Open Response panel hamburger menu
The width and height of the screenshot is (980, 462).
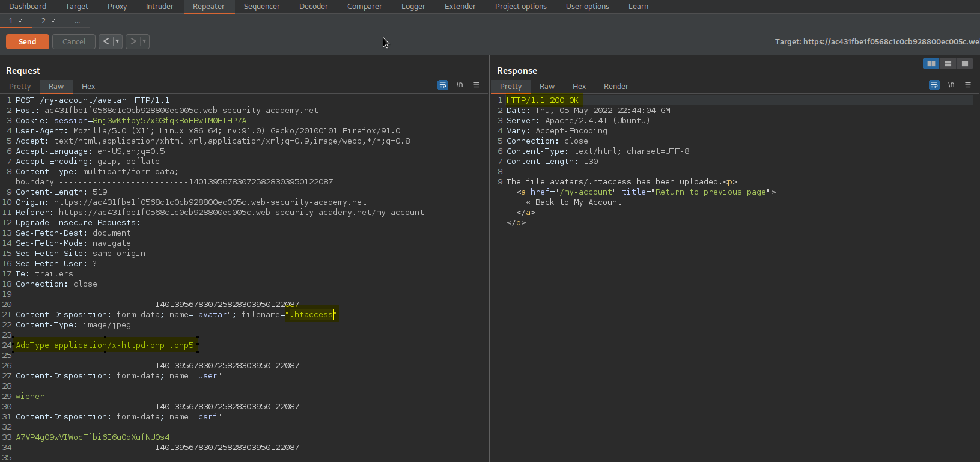pos(968,85)
